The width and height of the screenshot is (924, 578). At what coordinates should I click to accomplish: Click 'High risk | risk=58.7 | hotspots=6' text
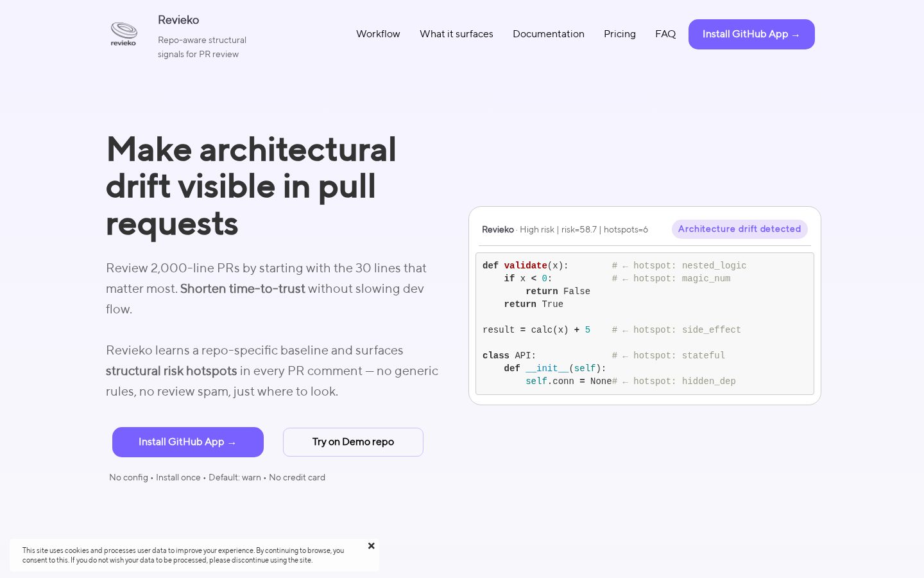pyautogui.click(x=584, y=229)
